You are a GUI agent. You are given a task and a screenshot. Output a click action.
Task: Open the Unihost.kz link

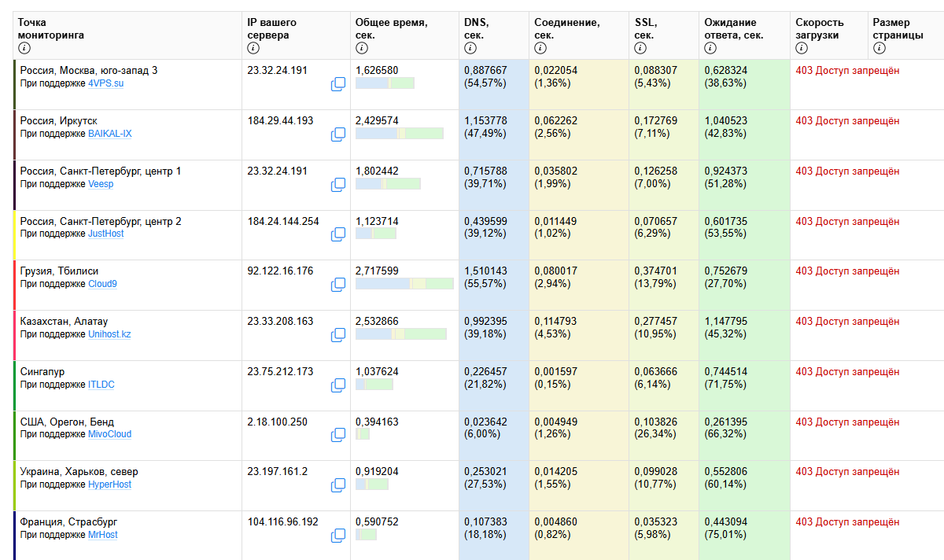click(x=109, y=334)
